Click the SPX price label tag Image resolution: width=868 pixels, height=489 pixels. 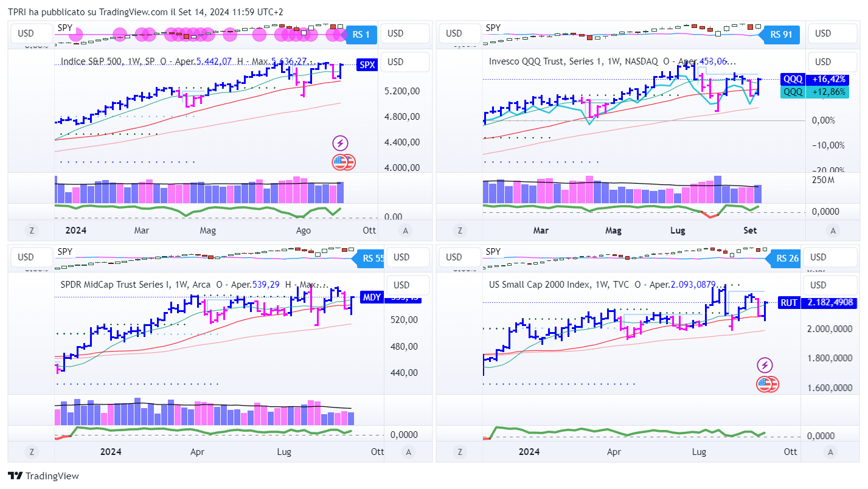(x=367, y=65)
